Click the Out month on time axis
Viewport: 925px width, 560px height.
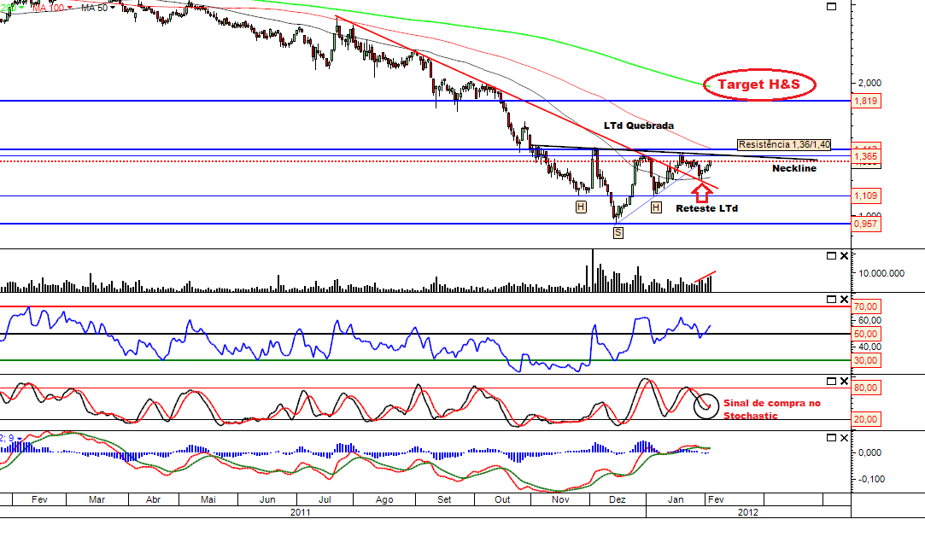tap(502, 499)
